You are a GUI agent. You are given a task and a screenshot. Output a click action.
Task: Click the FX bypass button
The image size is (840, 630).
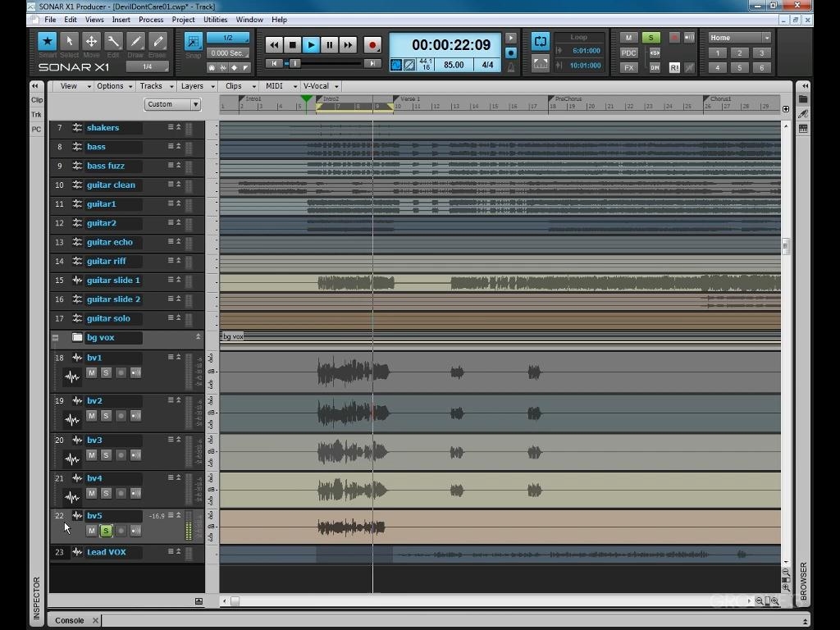click(628, 68)
